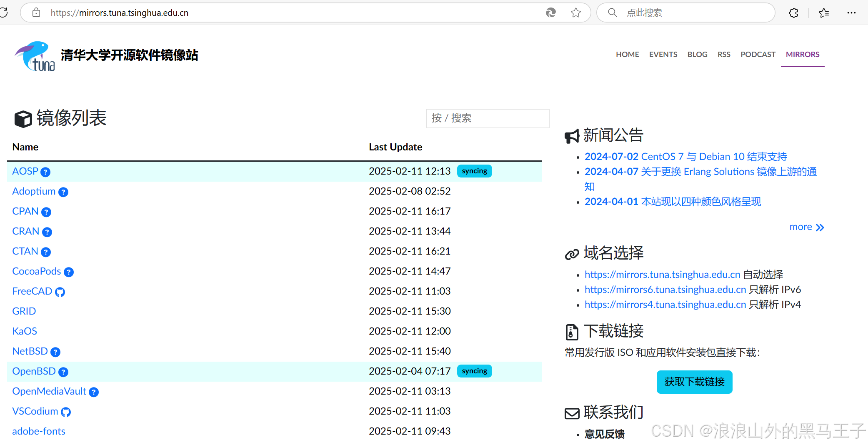Click the GitHub icon next to FreeCAD
868x445 pixels.
point(60,292)
